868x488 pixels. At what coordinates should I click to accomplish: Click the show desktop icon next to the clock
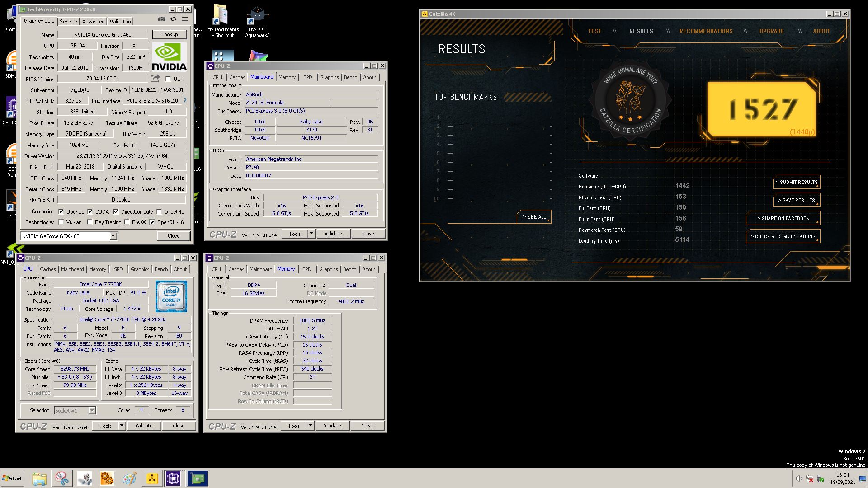(863, 479)
